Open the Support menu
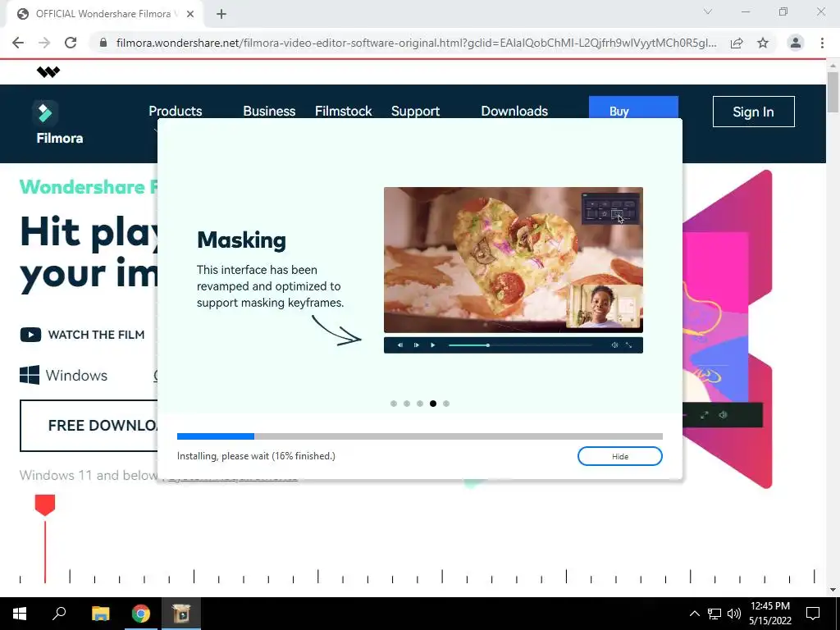The width and height of the screenshot is (840, 630). (x=415, y=111)
